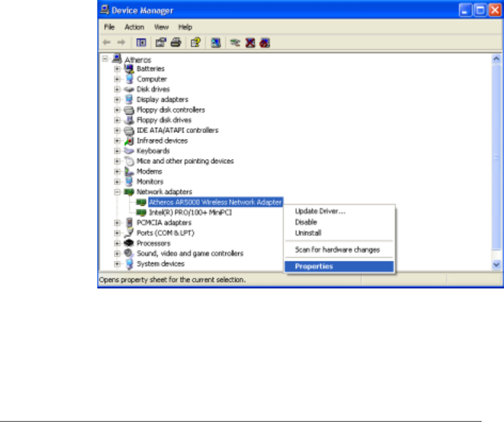Choose Properties from the context menu

click(339, 266)
